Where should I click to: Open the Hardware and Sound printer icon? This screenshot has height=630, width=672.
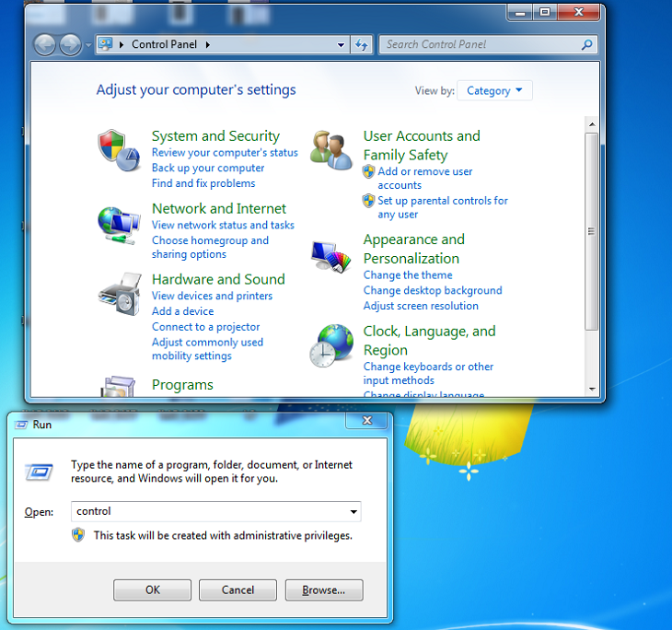[120, 294]
